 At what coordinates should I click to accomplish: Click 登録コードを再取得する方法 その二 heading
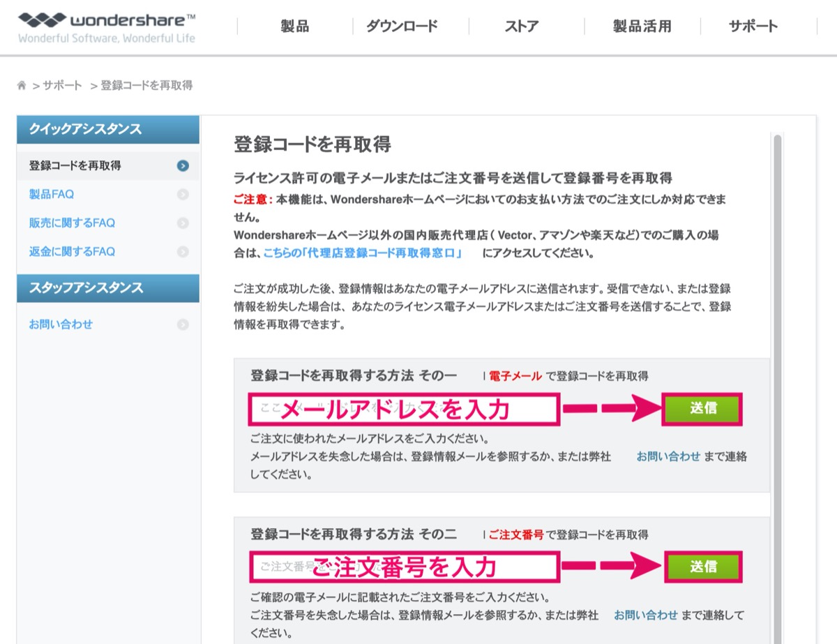pos(354,534)
